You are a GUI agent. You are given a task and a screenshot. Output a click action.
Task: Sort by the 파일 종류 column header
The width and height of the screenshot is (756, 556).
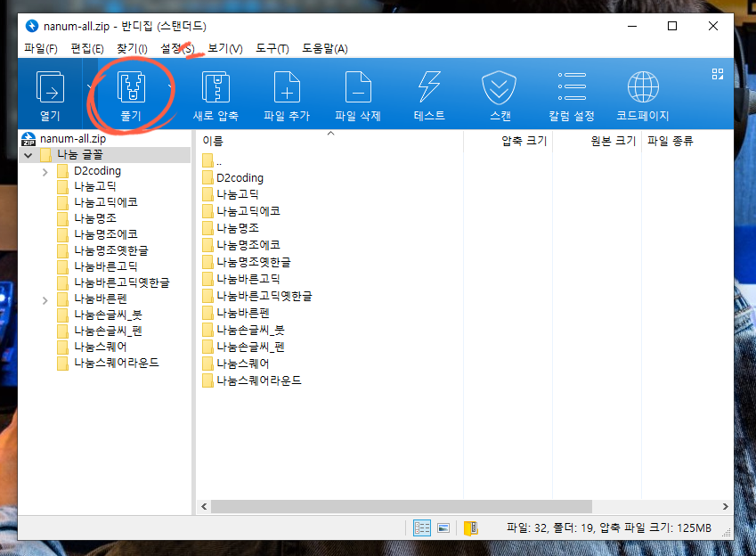tap(671, 141)
